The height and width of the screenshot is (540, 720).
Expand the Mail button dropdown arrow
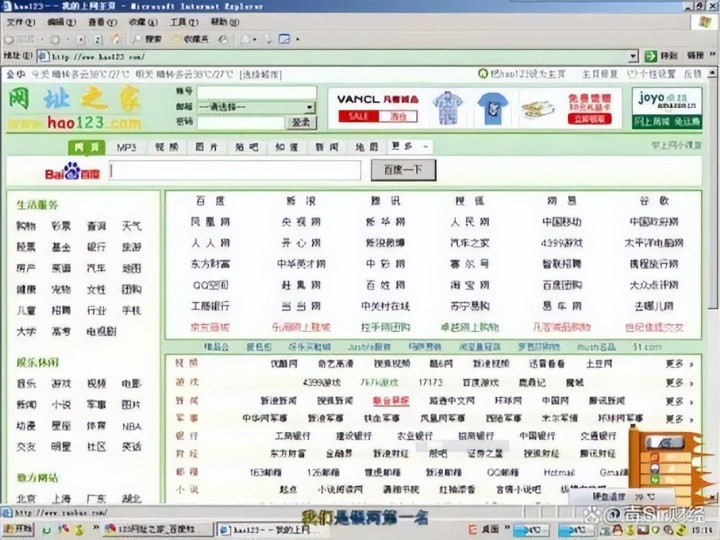click(255, 40)
